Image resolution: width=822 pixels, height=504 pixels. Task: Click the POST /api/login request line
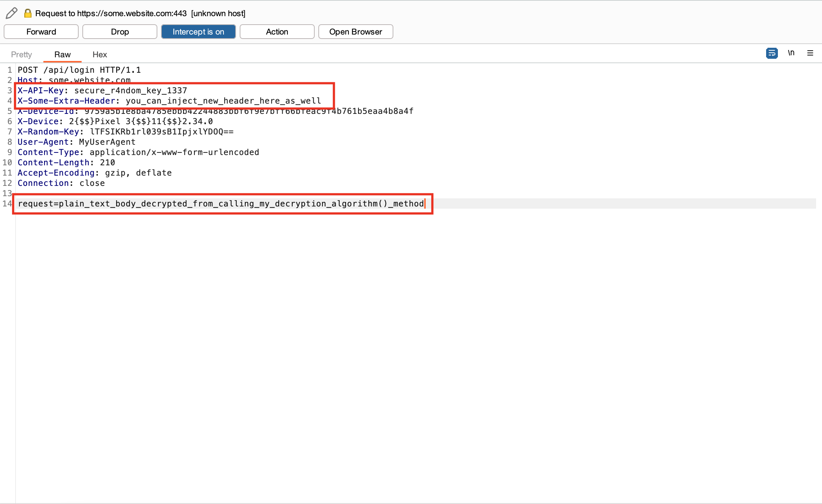pyautogui.click(x=79, y=70)
